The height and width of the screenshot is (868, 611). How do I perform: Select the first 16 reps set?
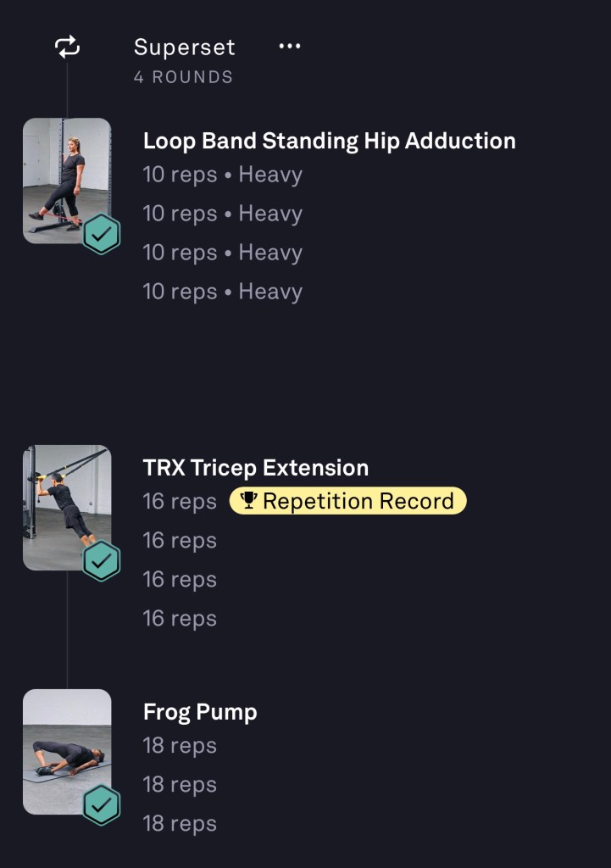pos(180,502)
